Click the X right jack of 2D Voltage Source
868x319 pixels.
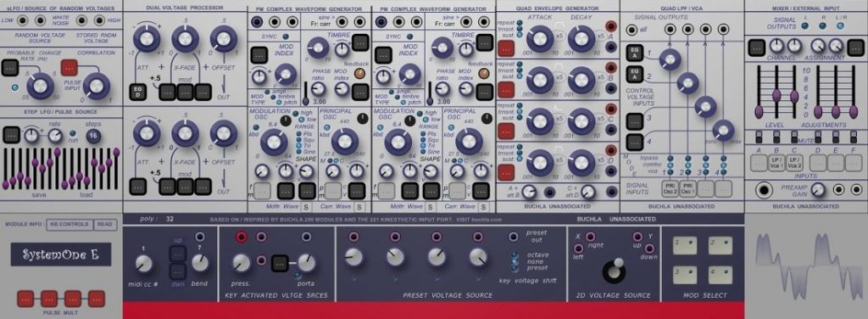[x=591, y=237]
